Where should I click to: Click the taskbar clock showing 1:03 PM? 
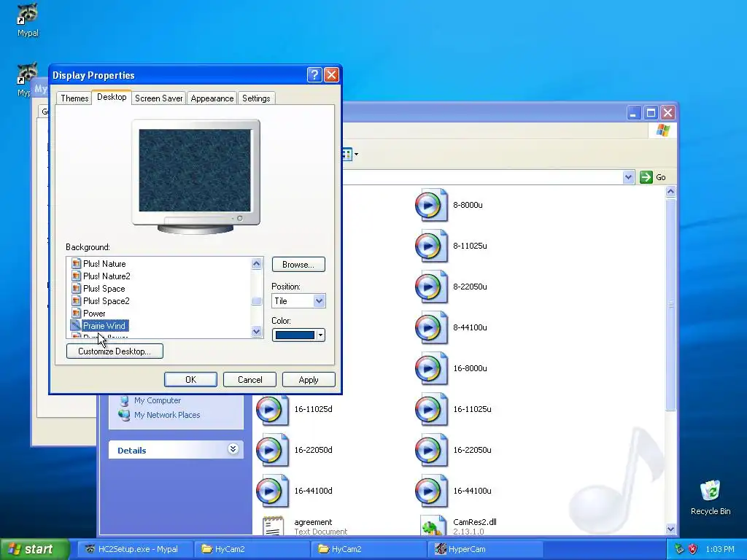coord(720,549)
